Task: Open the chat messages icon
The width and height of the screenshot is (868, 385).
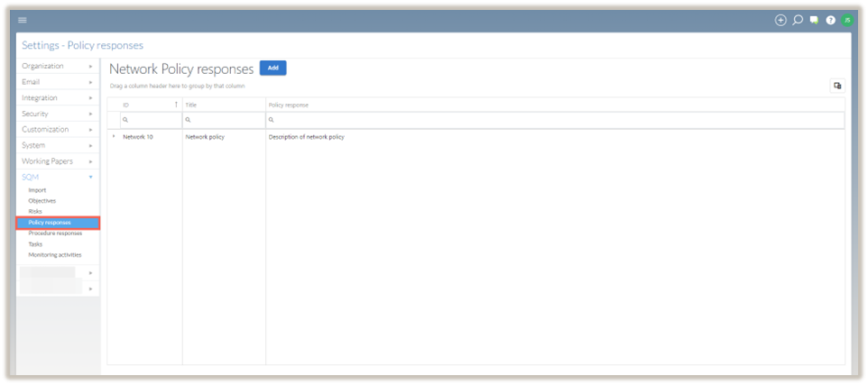Action: pyautogui.click(x=814, y=21)
